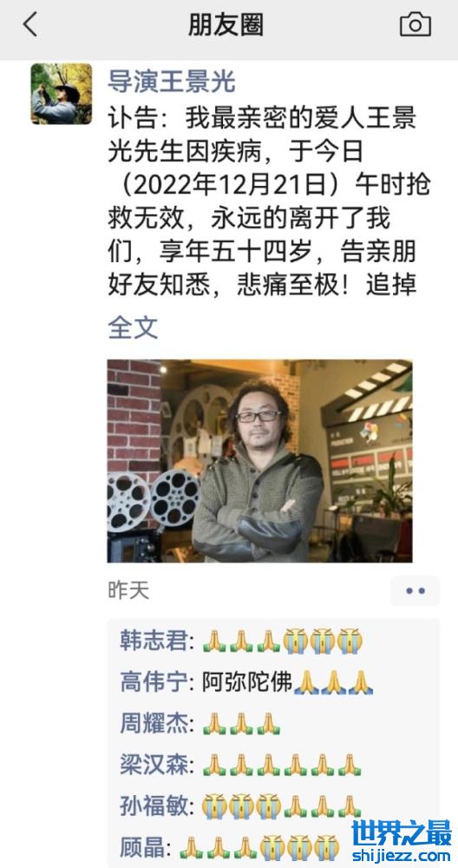This screenshot has height=868, width=458.
Task: Tap the 昨天 timestamp
Action: [x=128, y=590]
